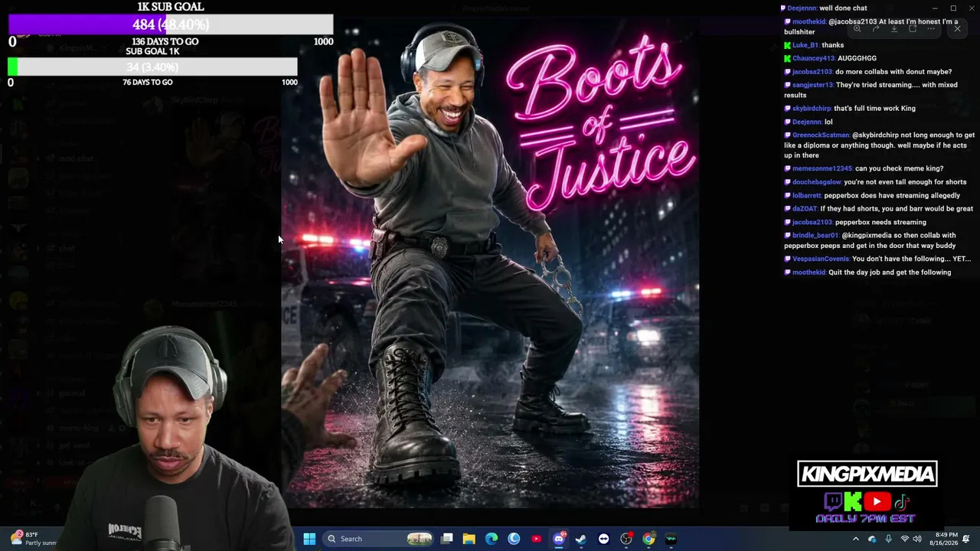Open the volume control in tray
Screen dimensions: 980x551
pos(917,539)
